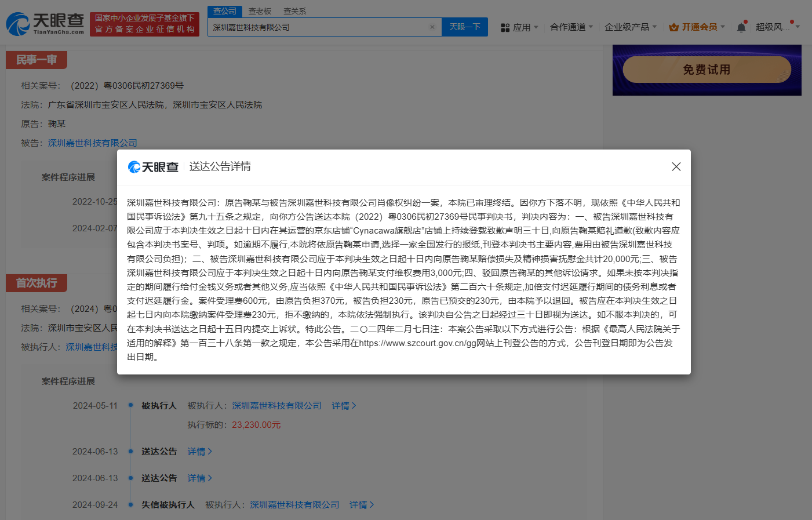Click the crown icon beside 开通会员
The image size is (812, 520).
coord(673,27)
